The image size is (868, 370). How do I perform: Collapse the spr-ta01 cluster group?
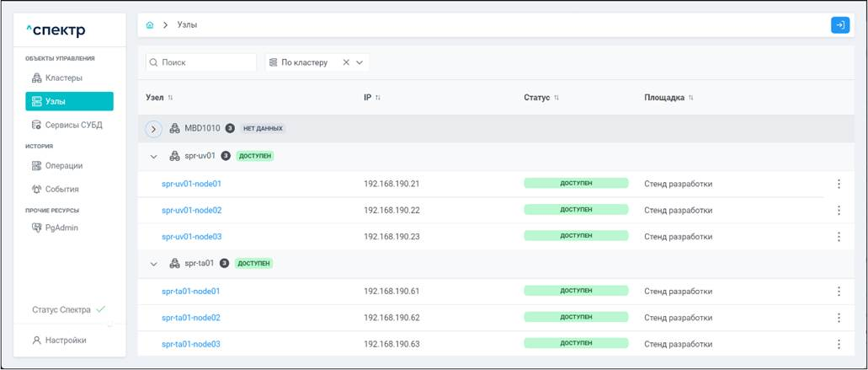153,264
